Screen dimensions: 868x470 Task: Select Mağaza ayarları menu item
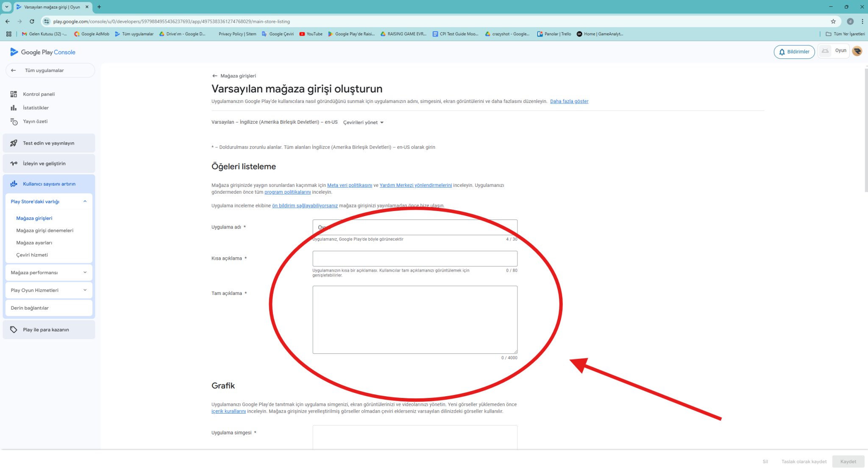34,243
